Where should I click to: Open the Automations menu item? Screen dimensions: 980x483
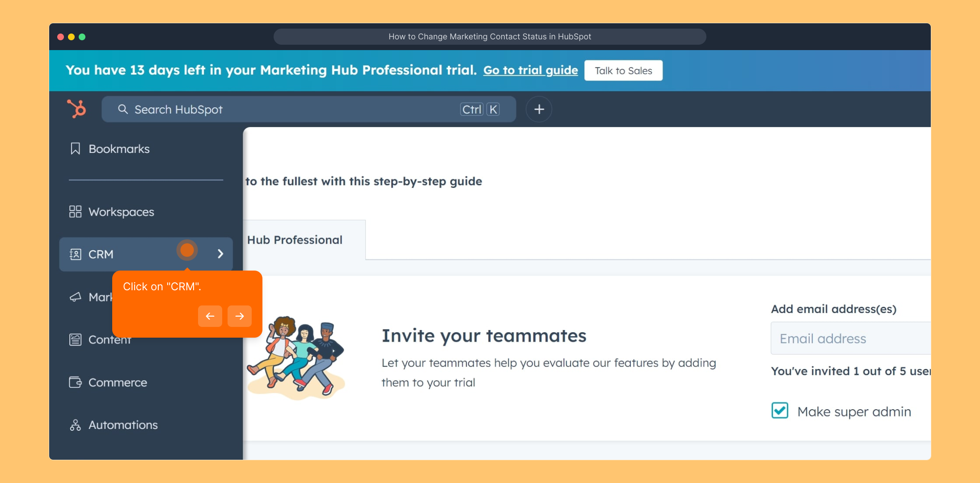[x=123, y=425]
